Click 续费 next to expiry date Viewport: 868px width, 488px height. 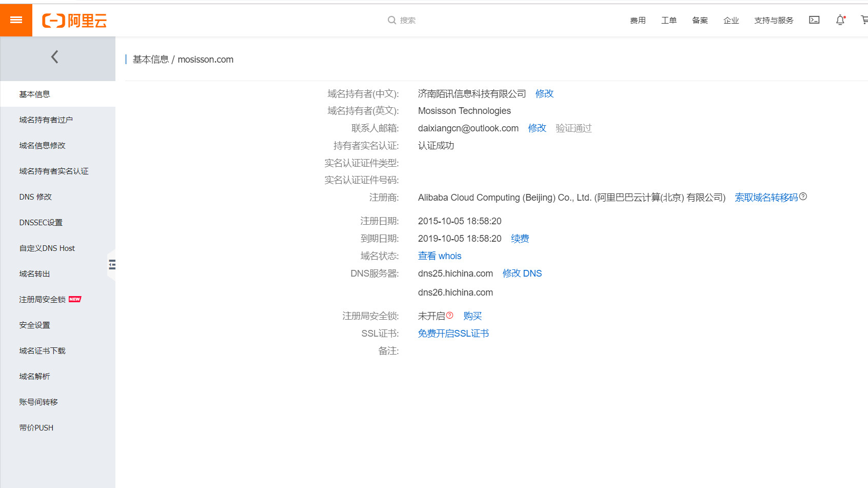520,239
